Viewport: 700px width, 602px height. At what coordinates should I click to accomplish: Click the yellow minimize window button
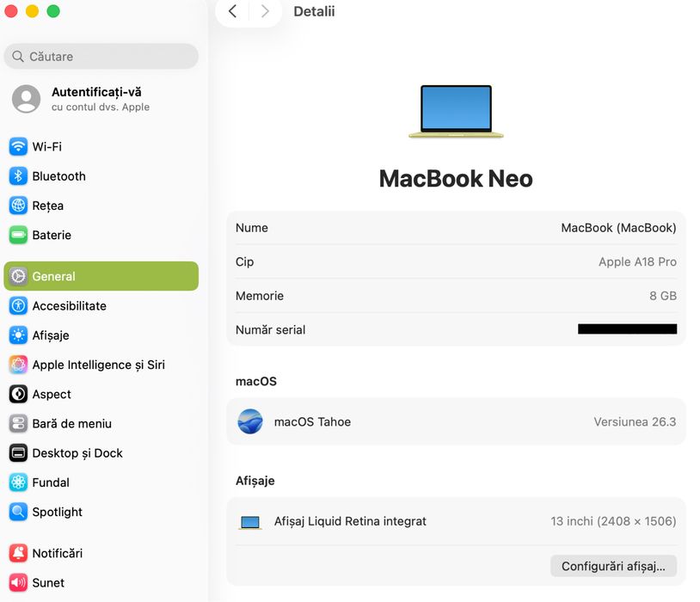click(x=32, y=11)
